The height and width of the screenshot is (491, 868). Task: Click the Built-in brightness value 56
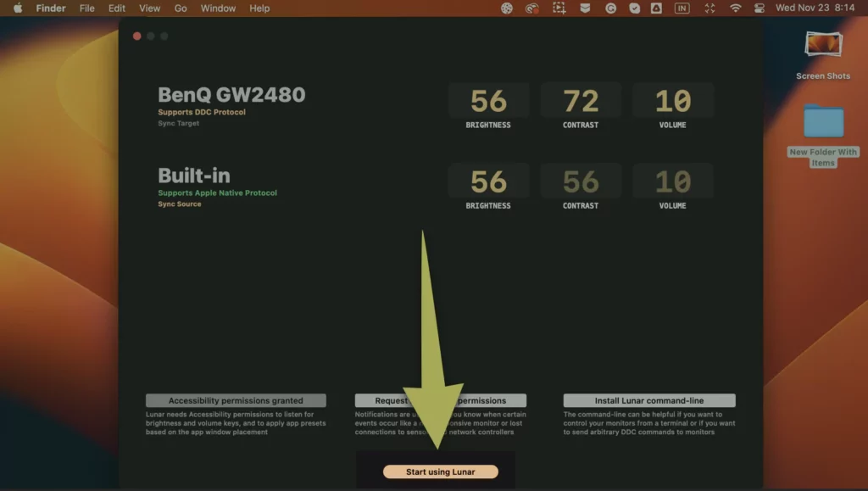tap(489, 181)
